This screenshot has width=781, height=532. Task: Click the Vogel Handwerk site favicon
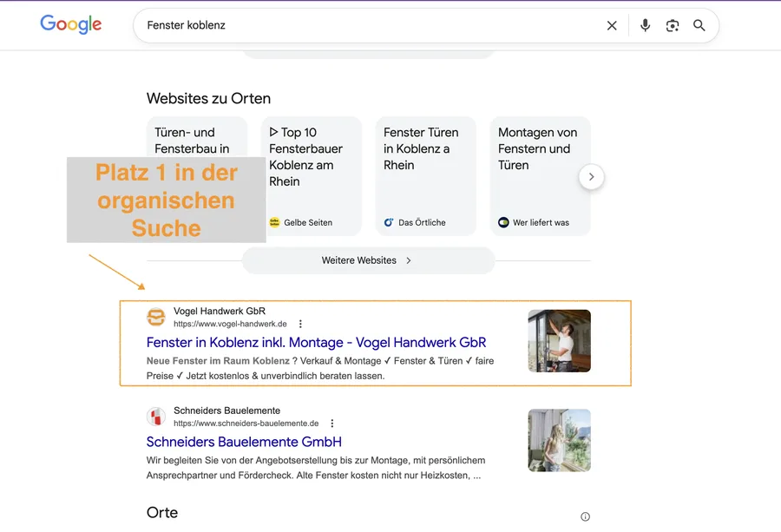click(156, 317)
